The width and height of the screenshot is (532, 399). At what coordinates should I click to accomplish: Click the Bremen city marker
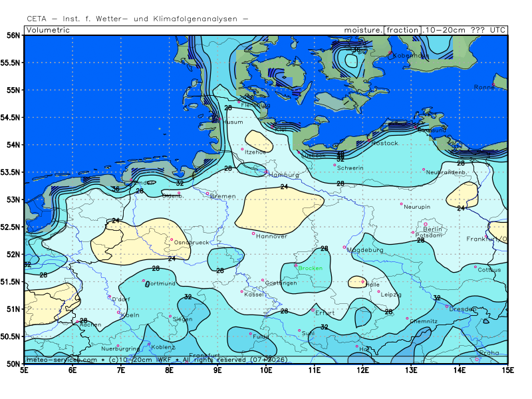click(x=207, y=194)
